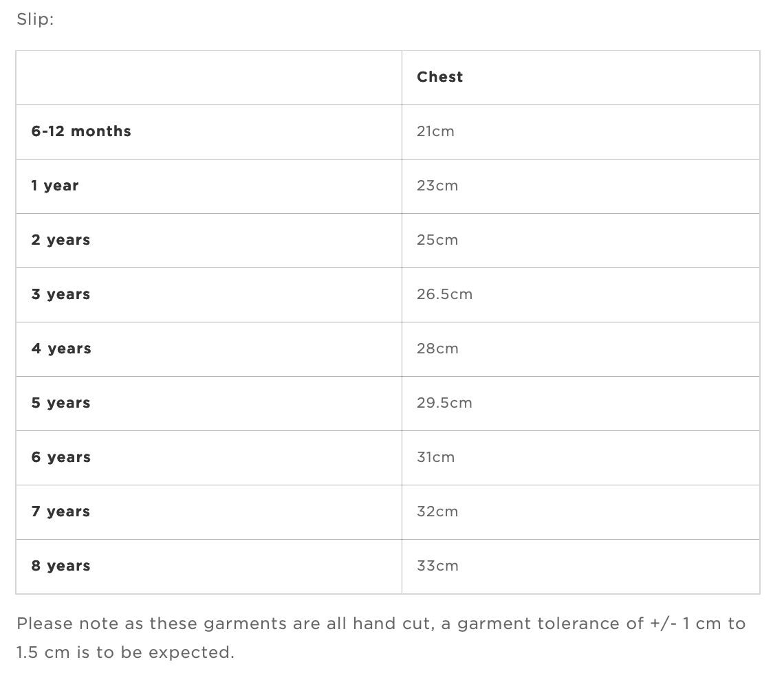Click the 1 year size label
Screen dimensions: 784x682
(55, 186)
